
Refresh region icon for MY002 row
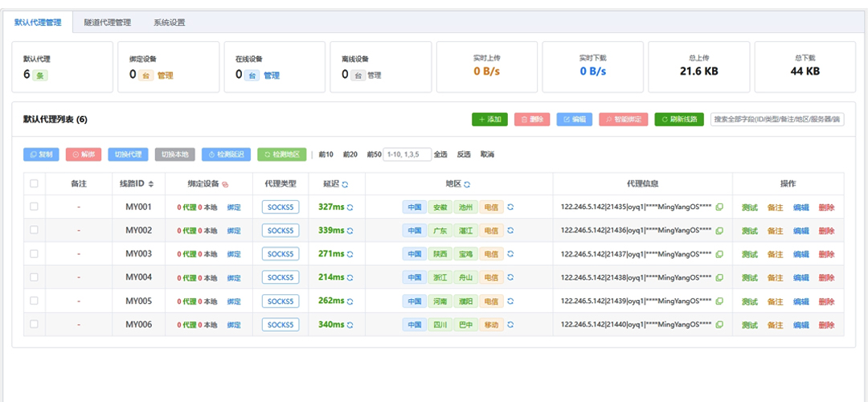(510, 231)
